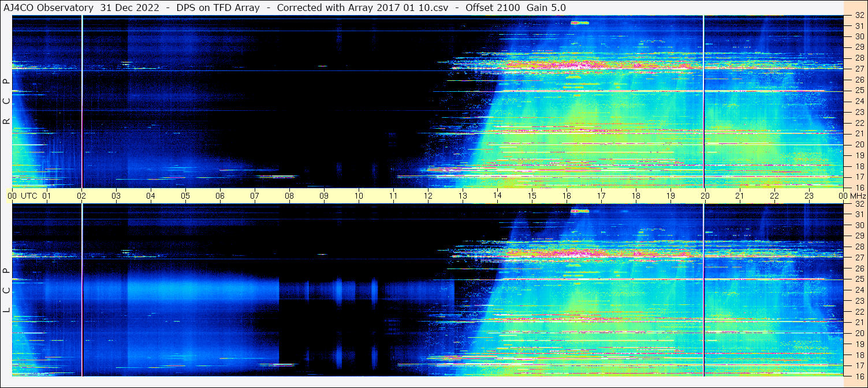This screenshot has width=868, height=388.
Task: Click the 20 MHz label of the LCP panel
Action: 859,333
